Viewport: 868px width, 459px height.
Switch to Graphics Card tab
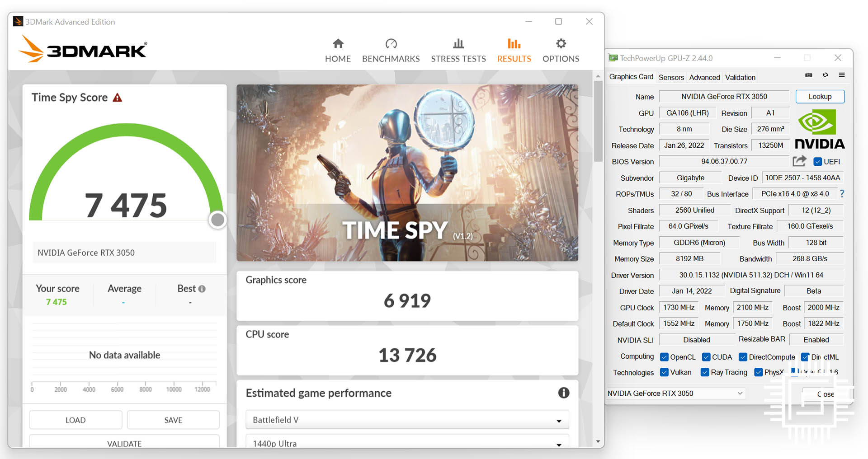tap(631, 77)
